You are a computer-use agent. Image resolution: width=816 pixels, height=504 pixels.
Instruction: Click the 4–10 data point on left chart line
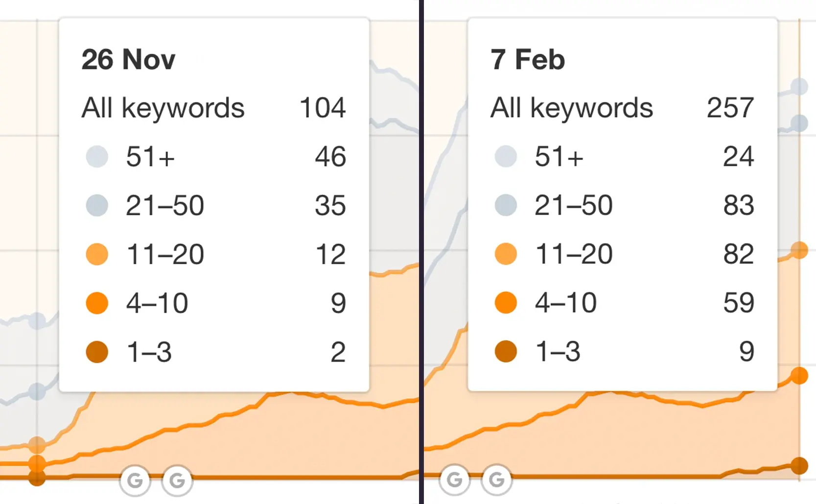click(x=37, y=463)
